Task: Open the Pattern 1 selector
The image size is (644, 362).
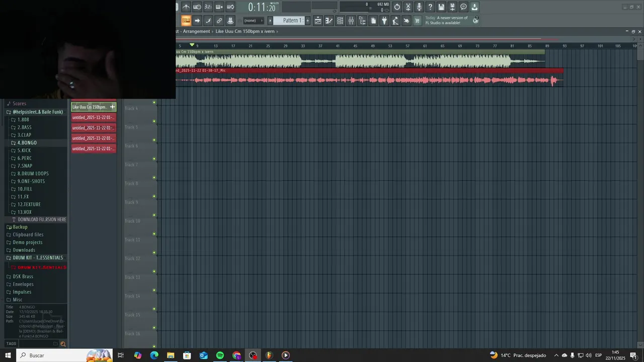Action: [292, 21]
